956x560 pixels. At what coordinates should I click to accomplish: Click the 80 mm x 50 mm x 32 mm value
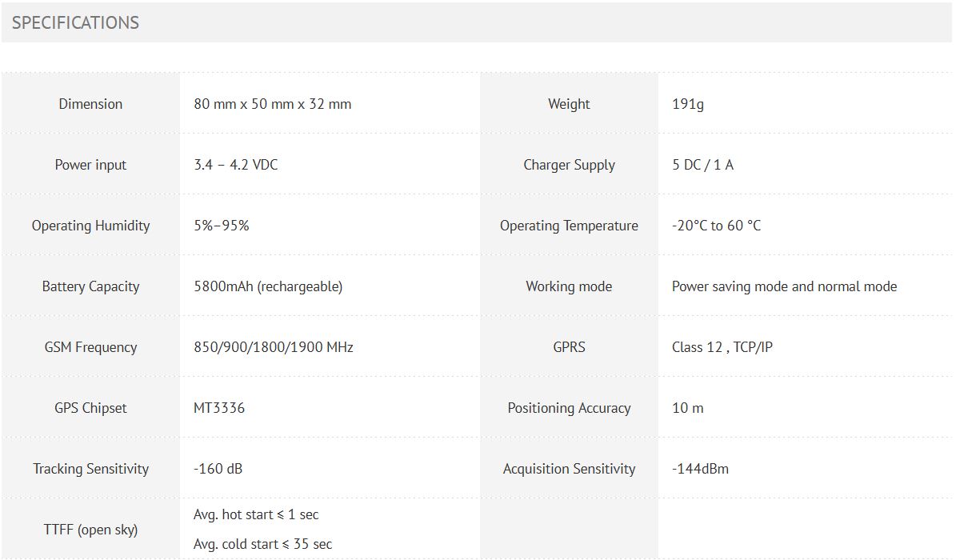coord(272,104)
